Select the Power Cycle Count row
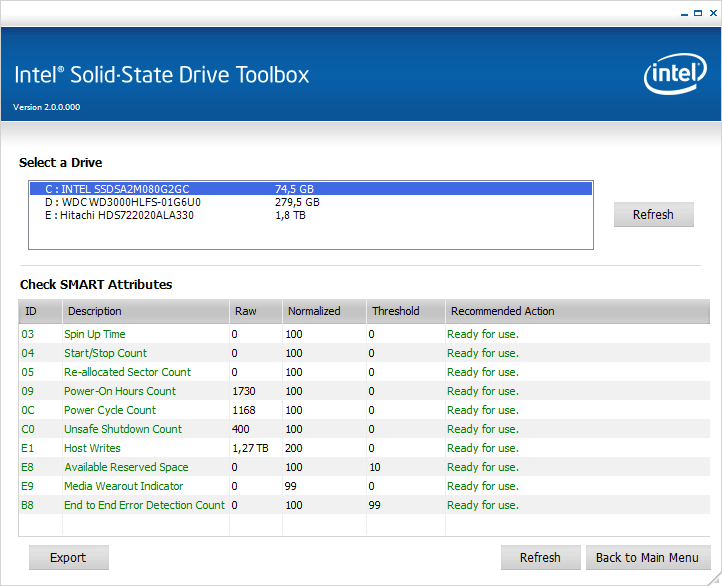 (x=364, y=410)
